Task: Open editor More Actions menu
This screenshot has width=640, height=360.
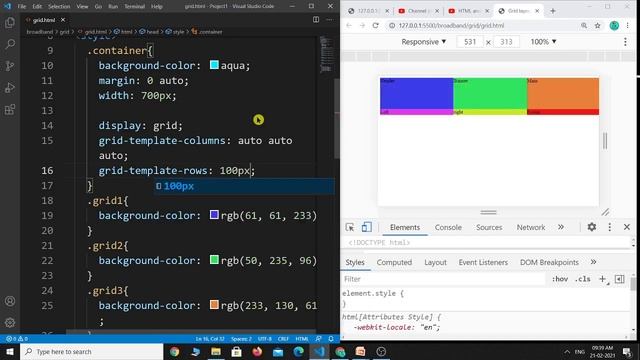Action: click(x=329, y=20)
